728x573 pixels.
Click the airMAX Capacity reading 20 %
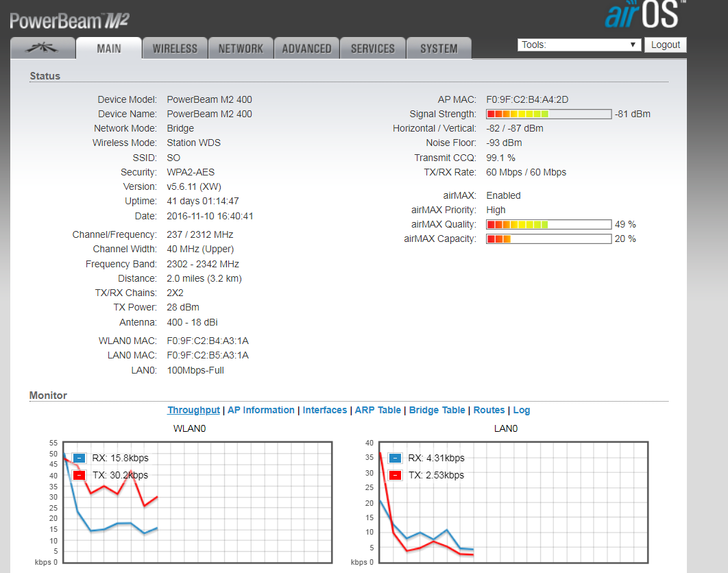point(625,239)
